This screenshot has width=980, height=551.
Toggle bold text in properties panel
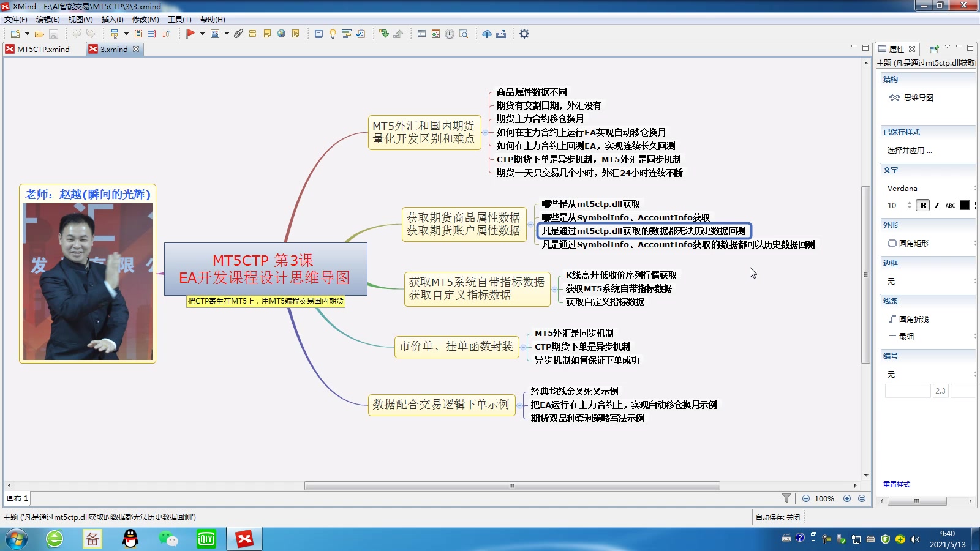[923, 205]
